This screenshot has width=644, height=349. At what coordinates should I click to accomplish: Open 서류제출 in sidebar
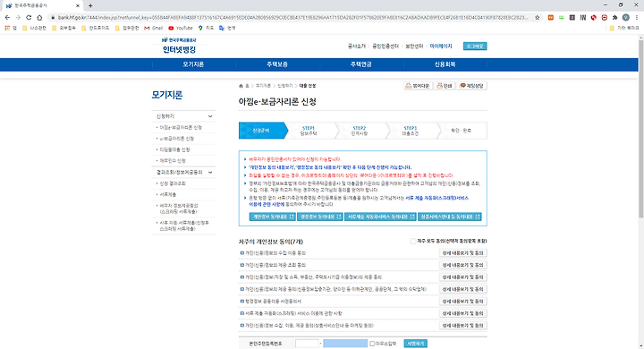pos(167,194)
